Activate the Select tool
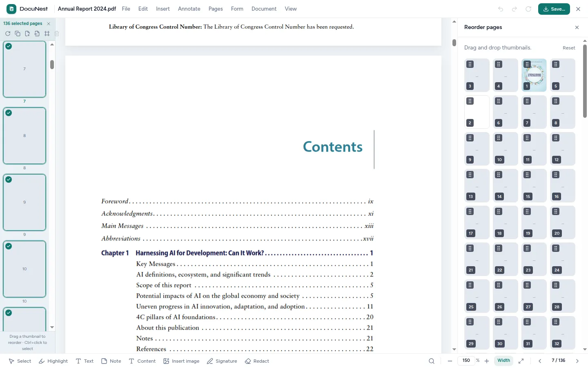 click(x=20, y=361)
